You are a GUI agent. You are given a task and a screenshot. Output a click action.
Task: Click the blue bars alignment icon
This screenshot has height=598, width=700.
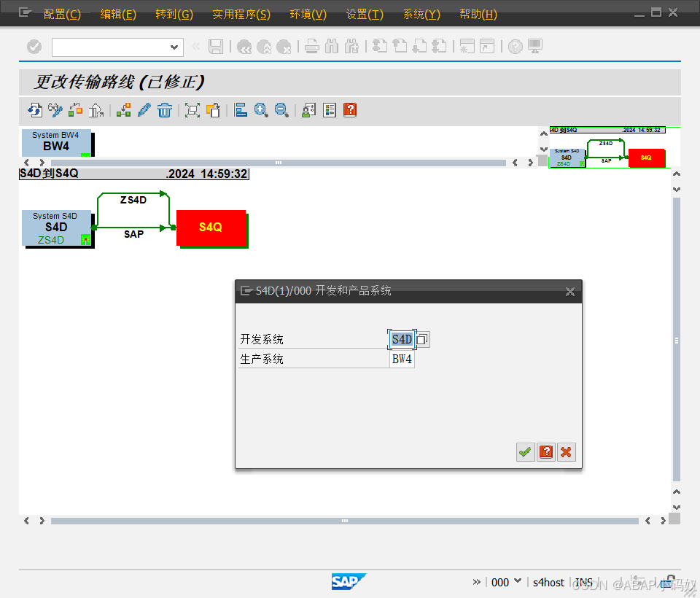[241, 110]
